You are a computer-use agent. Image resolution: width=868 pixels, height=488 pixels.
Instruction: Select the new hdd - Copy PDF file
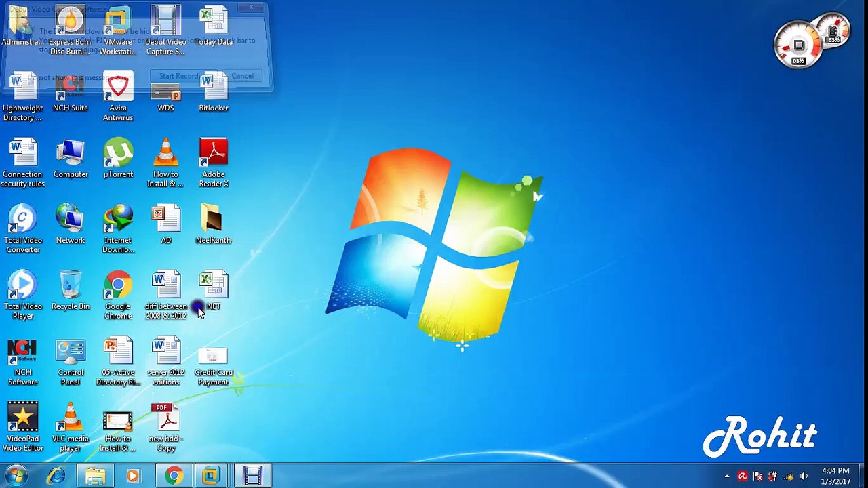click(165, 428)
